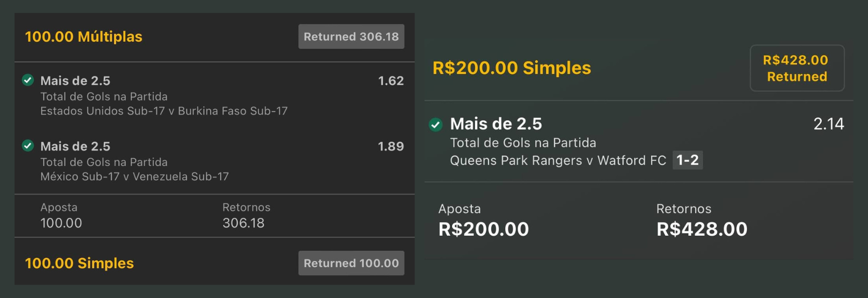868x298 pixels.
Task: Click the 1.89 odds value
Action: click(x=390, y=146)
